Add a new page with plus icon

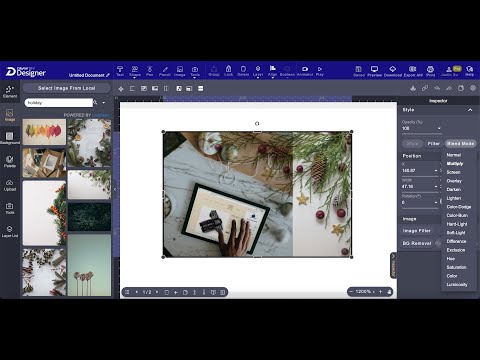coord(176,292)
